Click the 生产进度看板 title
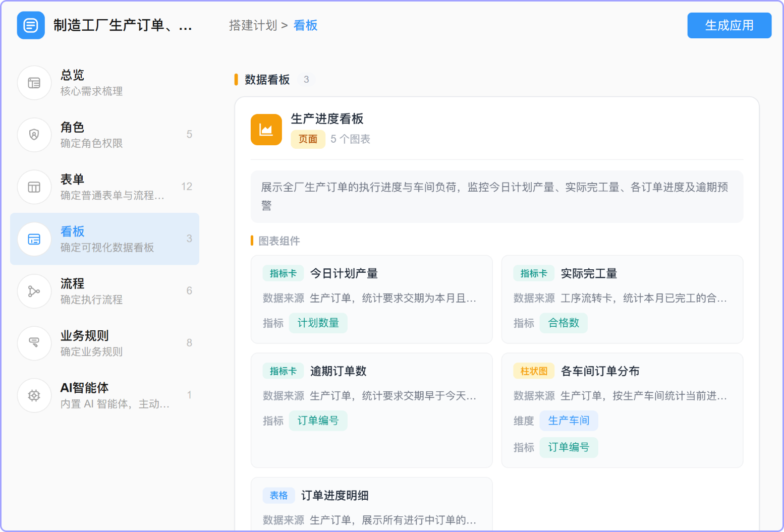Screen dimensions: 784x532 pyautogui.click(x=327, y=119)
